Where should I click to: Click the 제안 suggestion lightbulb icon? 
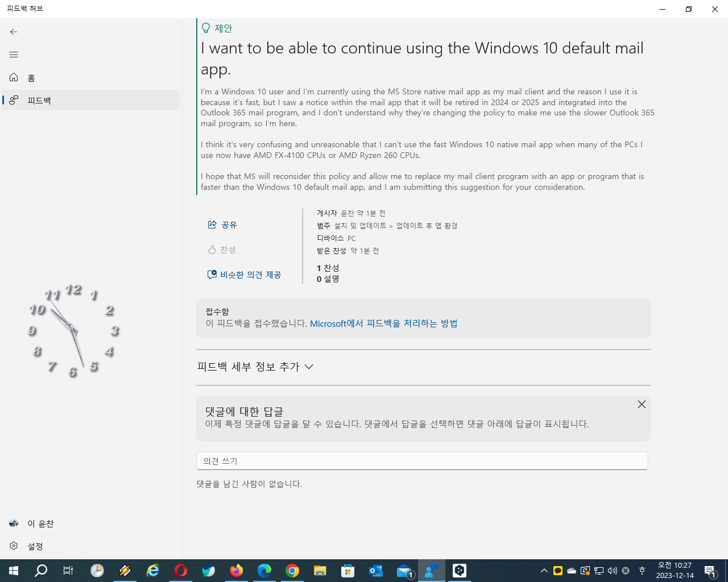[x=206, y=28]
